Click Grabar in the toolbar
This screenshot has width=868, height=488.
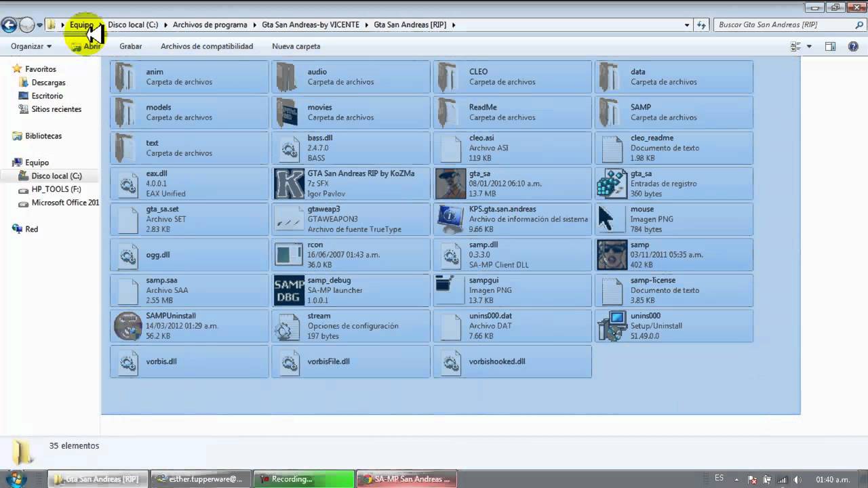[x=131, y=46]
